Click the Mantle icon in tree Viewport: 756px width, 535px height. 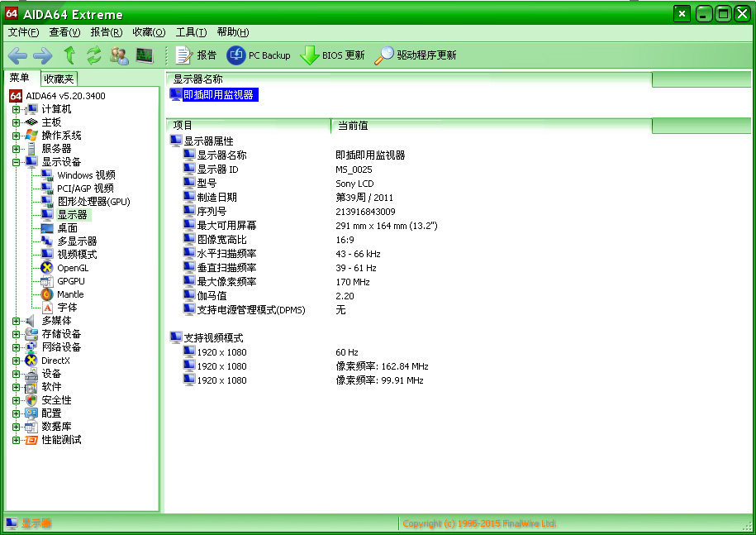(47, 294)
